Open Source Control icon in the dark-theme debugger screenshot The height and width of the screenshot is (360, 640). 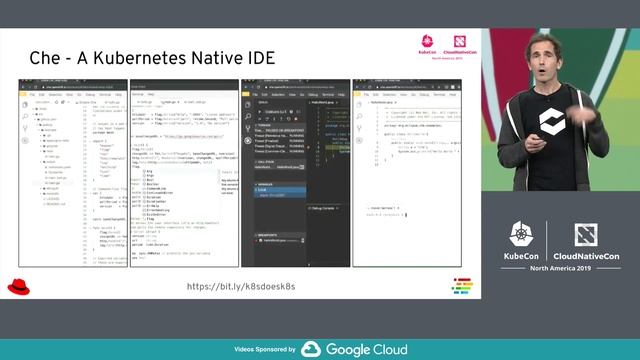coord(248,129)
